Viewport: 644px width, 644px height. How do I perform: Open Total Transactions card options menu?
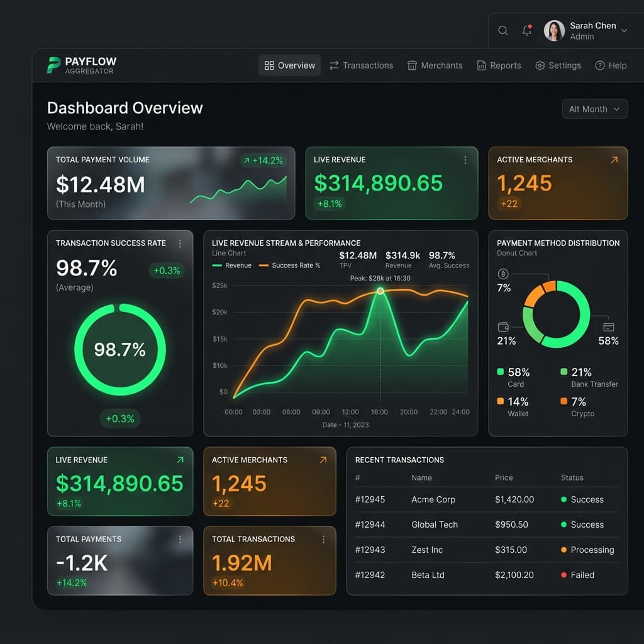323,539
